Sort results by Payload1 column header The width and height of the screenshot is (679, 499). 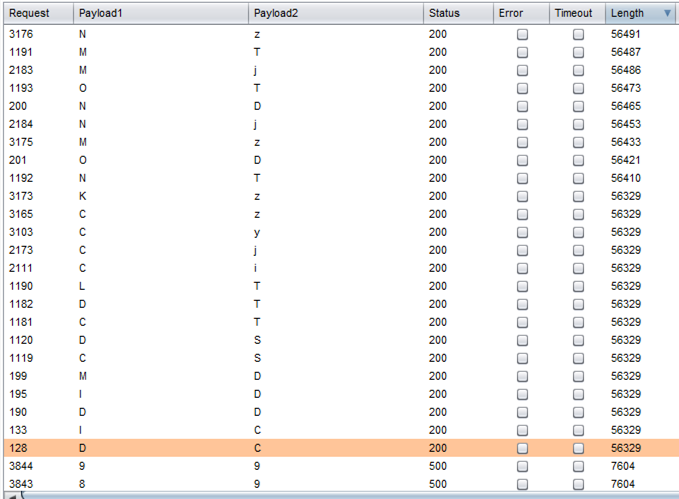(161, 13)
